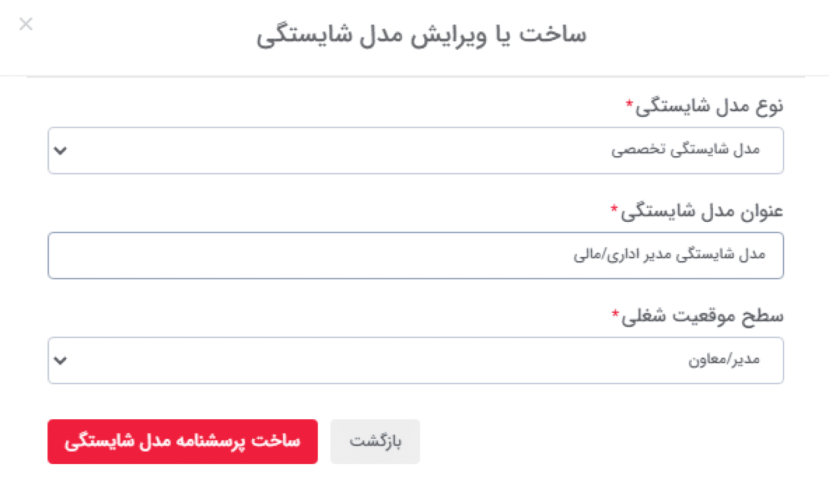829x504 pixels.
Task: Click the نوع مدل شایستگی field label
Action: [x=710, y=106]
